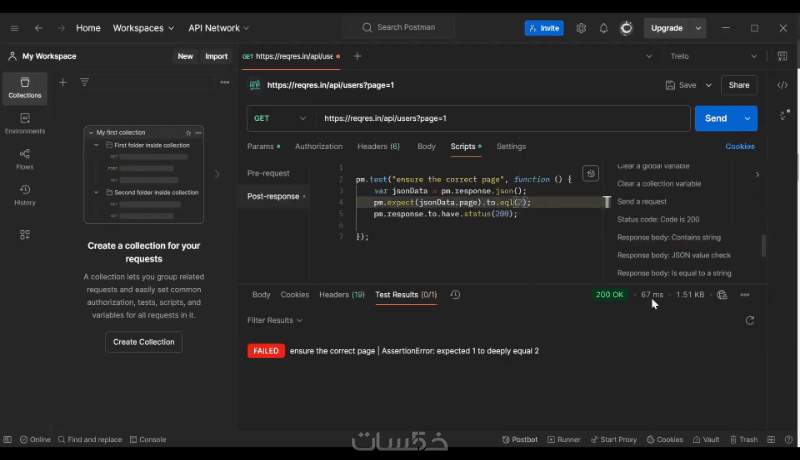The image size is (800, 460).
Task: Click Start Proxy in the status bar
Action: pos(614,440)
